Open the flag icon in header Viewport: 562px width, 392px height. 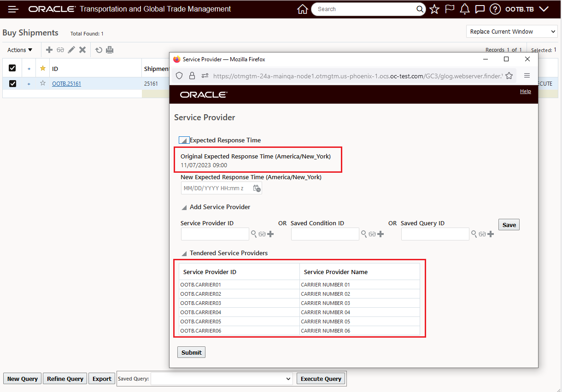point(450,9)
